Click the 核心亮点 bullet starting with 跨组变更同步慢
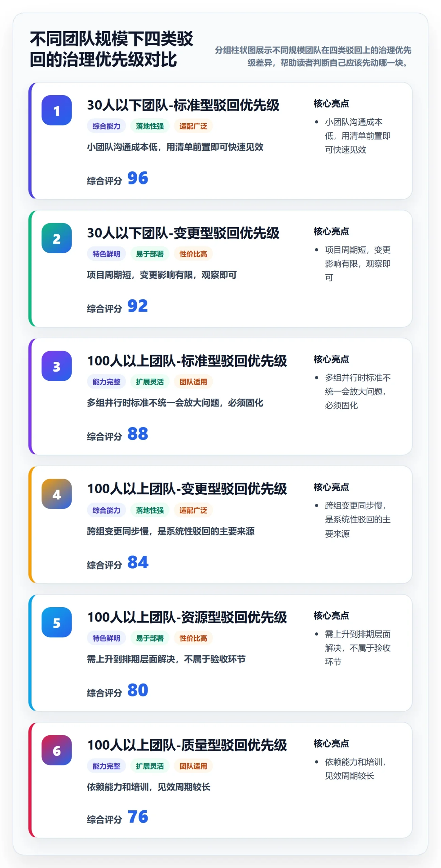Viewport: 441px width, 868px height. [358, 519]
